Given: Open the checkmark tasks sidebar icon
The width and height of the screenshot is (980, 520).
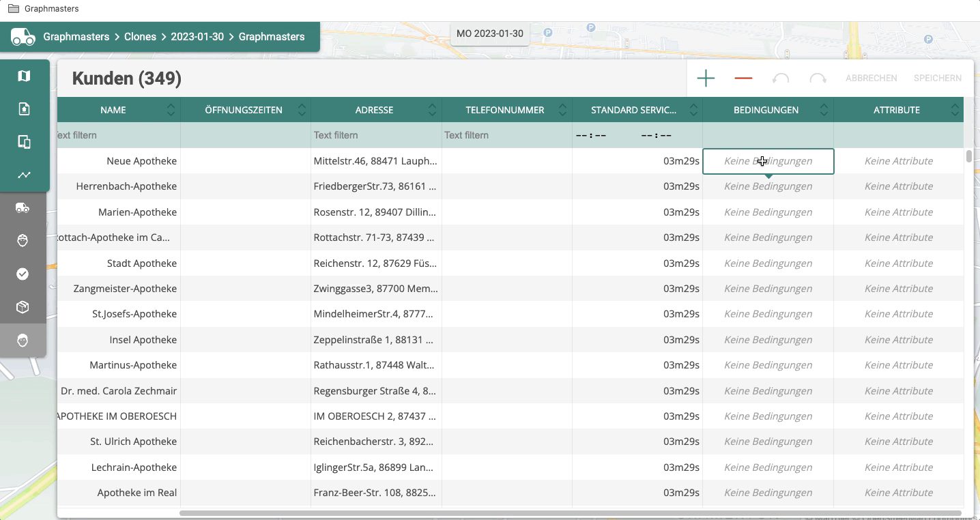Looking at the screenshot, I should 23,274.
